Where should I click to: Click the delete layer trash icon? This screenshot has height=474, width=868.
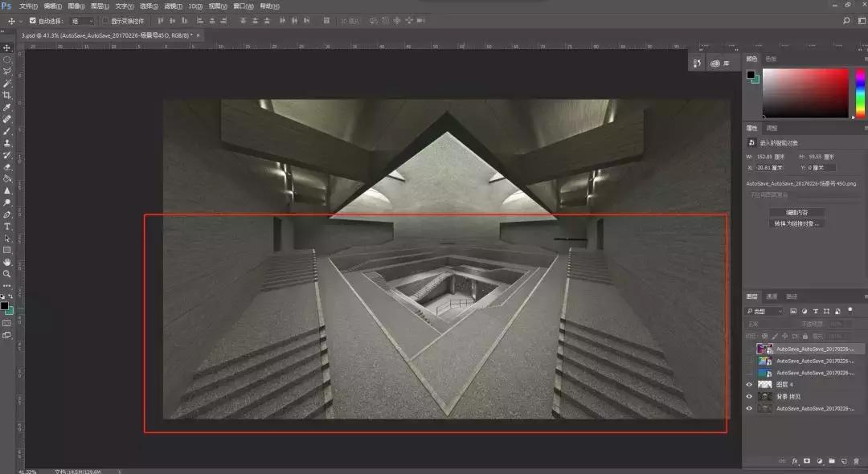pyautogui.click(x=858, y=461)
